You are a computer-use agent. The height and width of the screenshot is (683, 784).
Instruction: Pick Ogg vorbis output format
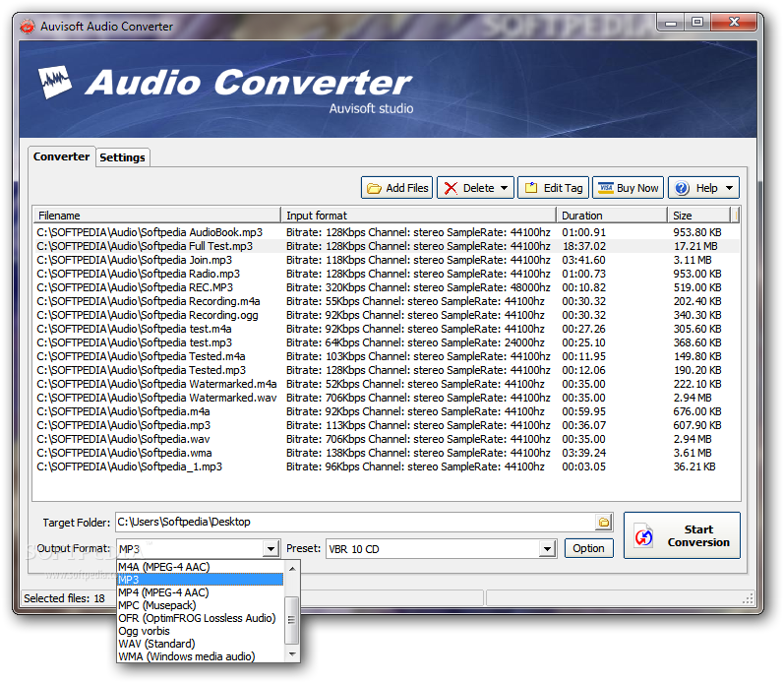coord(200,631)
